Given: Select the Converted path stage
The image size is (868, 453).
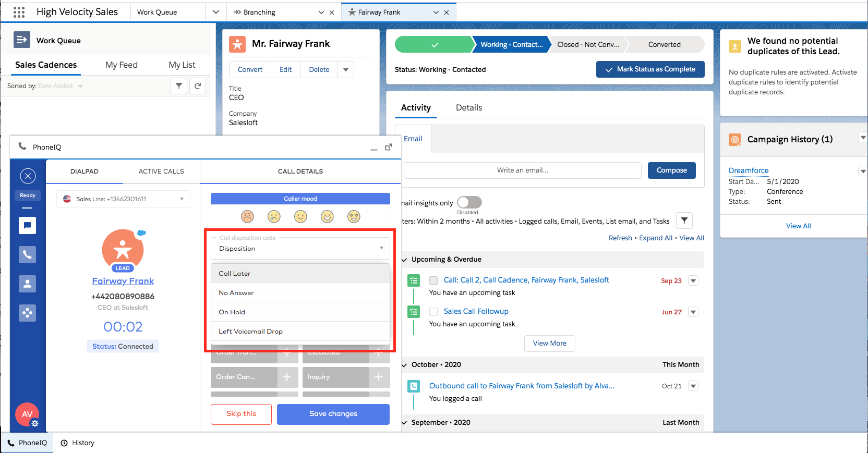Looking at the screenshot, I should (665, 45).
